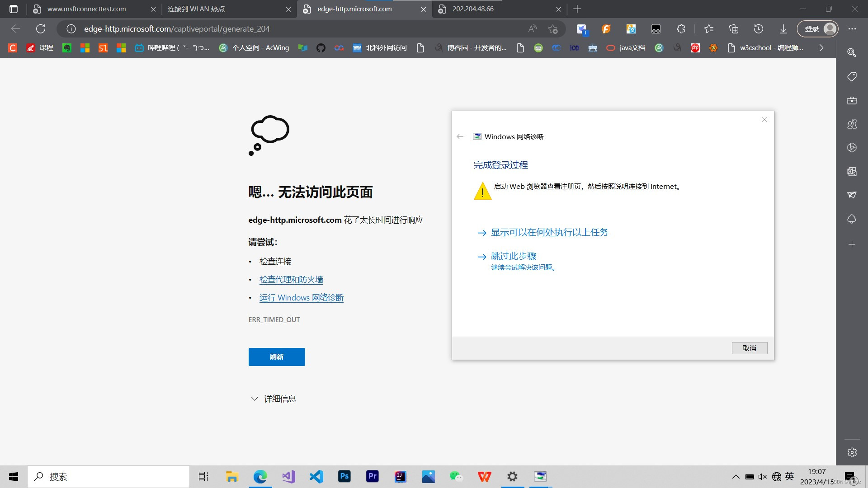Viewport: 868px width, 488px height.
Task: Open Photoshop from the taskbar
Action: [x=344, y=476]
